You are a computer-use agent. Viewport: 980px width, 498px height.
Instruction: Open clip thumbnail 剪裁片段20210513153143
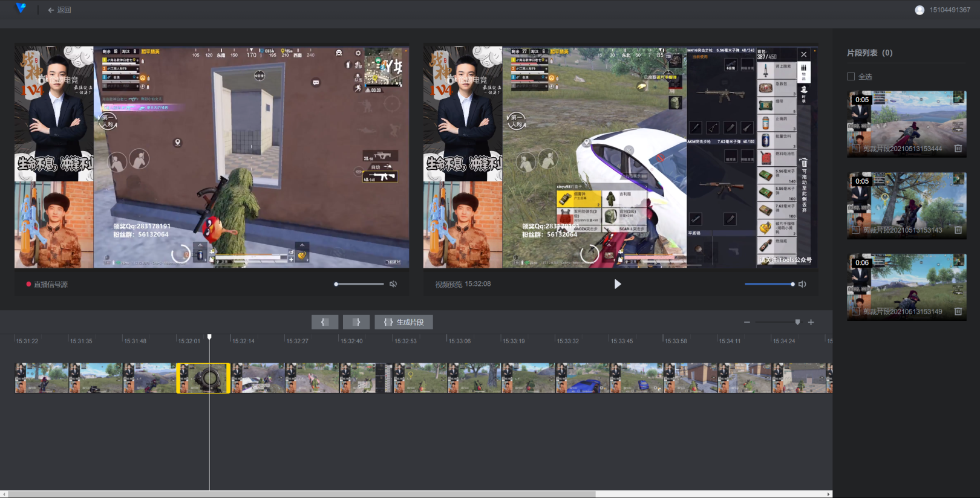point(907,205)
